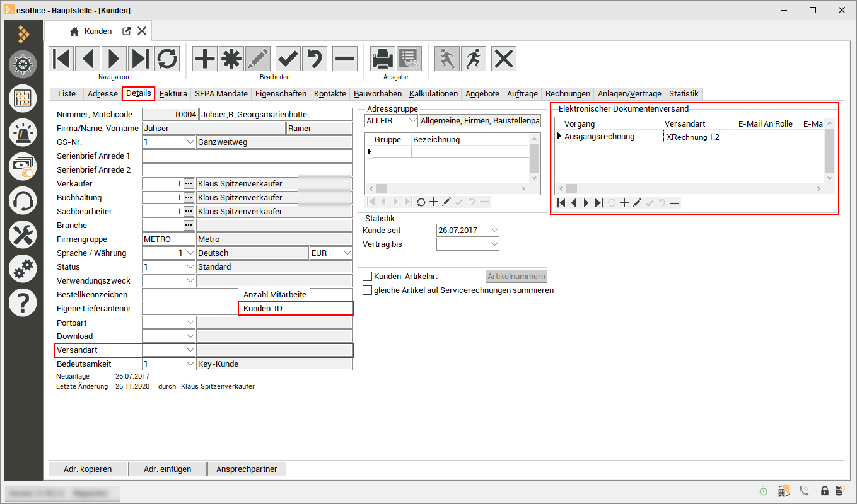
Task: Detach the Kunden tab with pop-out icon
Action: pos(126,31)
